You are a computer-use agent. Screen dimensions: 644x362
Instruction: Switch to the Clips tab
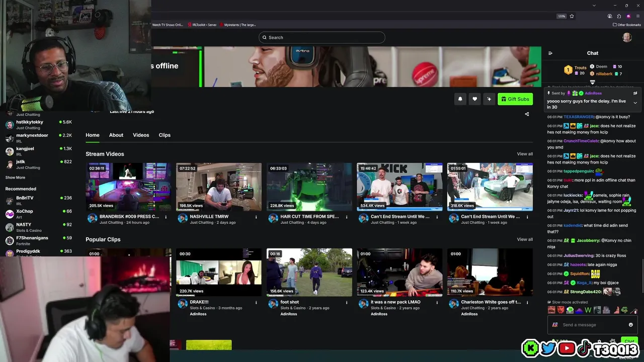point(165,135)
